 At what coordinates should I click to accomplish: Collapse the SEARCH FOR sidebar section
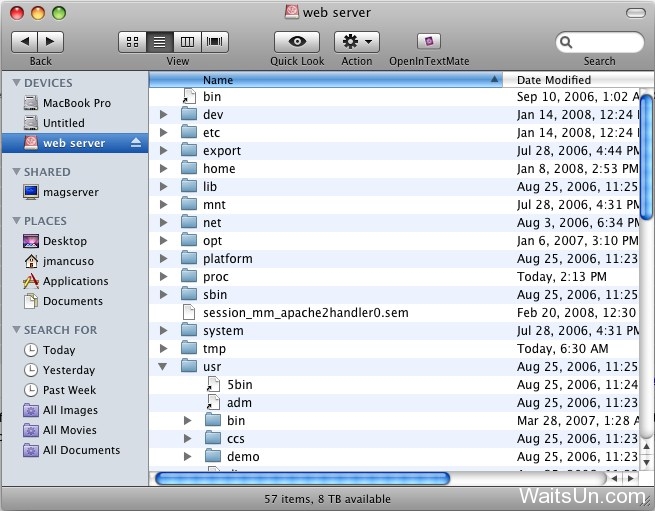tap(16, 330)
